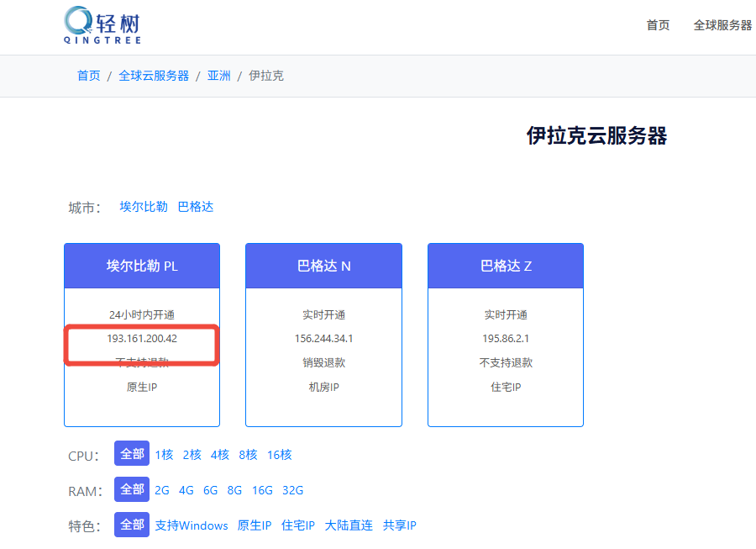756x549 pixels.
Task: Filter CPU by 16核
Action: [280, 455]
